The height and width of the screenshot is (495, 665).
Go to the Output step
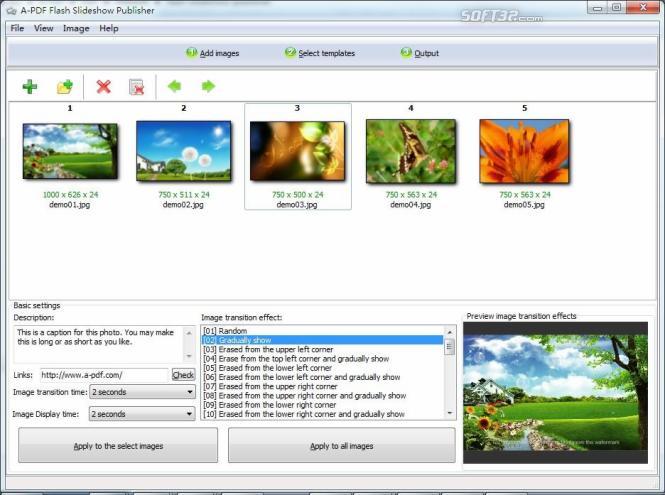coord(426,53)
